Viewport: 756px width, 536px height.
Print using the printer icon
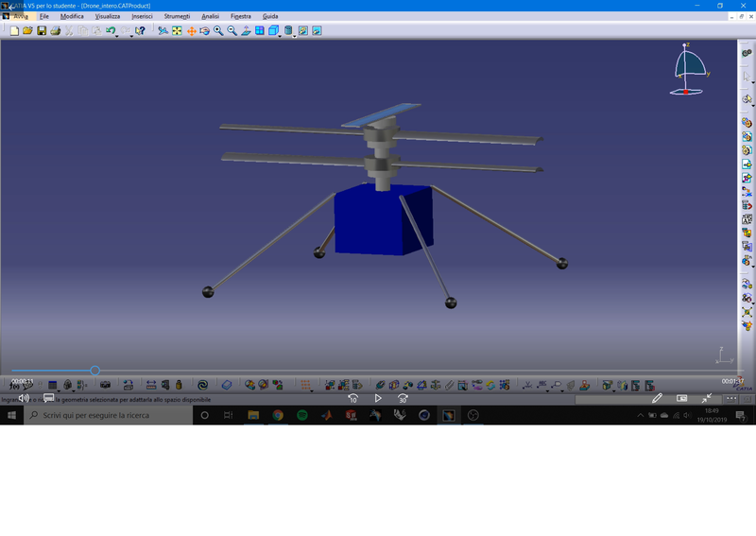coord(56,31)
